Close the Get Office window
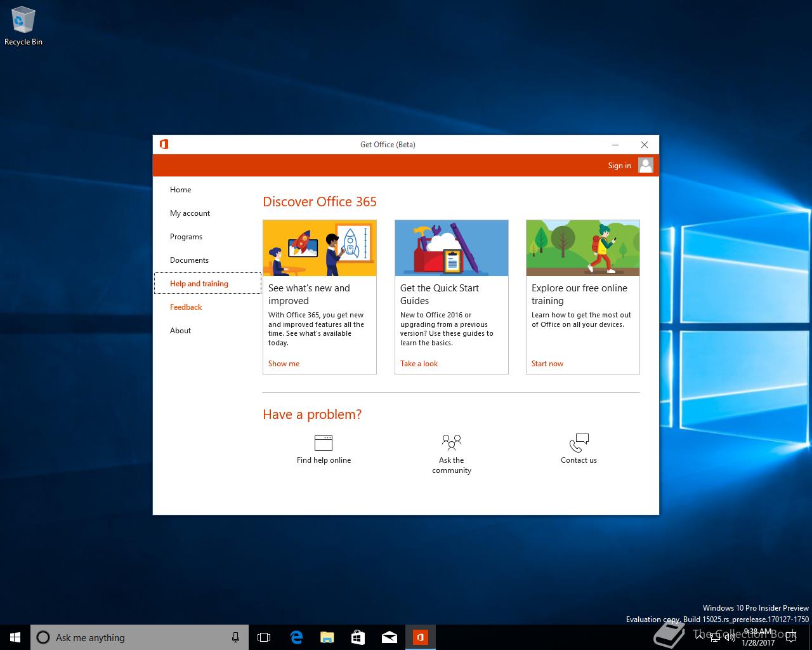 pos(645,145)
